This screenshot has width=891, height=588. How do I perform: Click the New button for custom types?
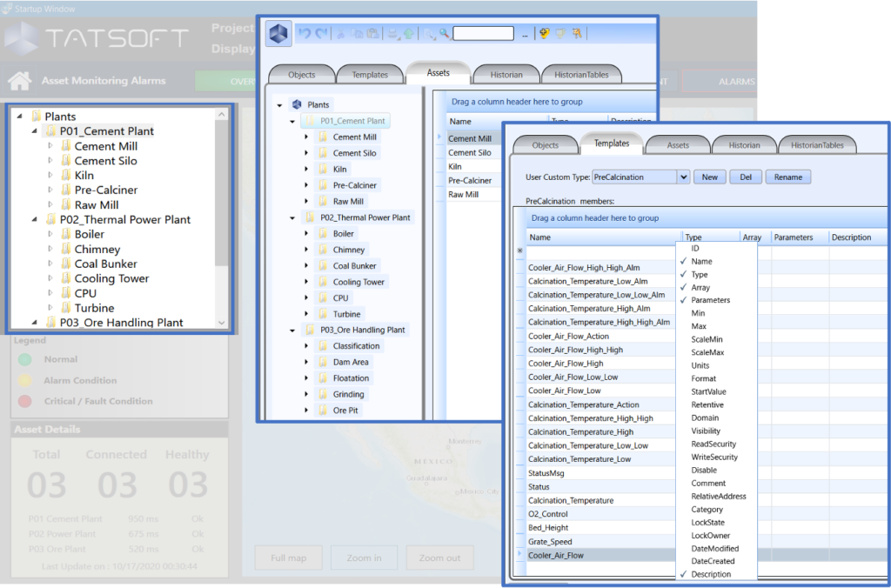(x=709, y=177)
